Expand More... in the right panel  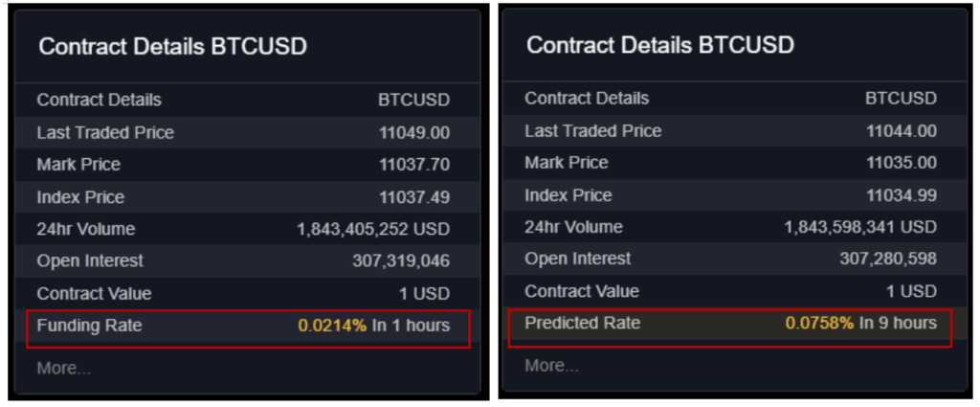coord(551,366)
